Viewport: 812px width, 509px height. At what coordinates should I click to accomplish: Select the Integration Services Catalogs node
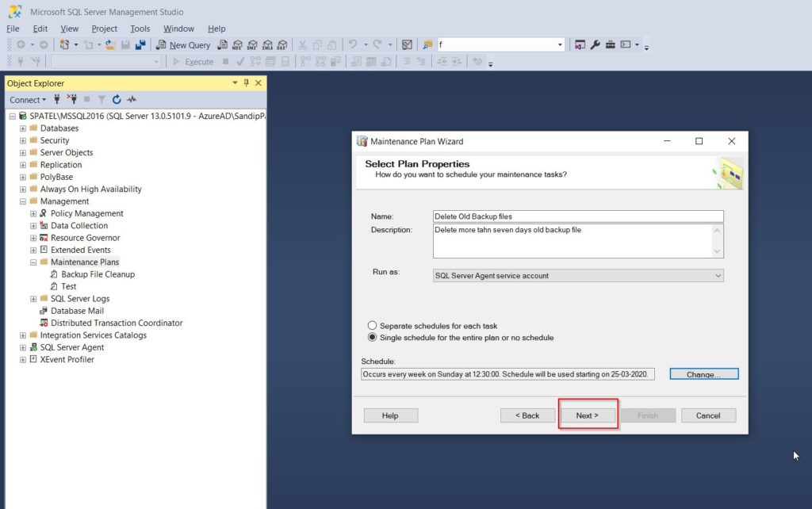pyautogui.click(x=94, y=335)
